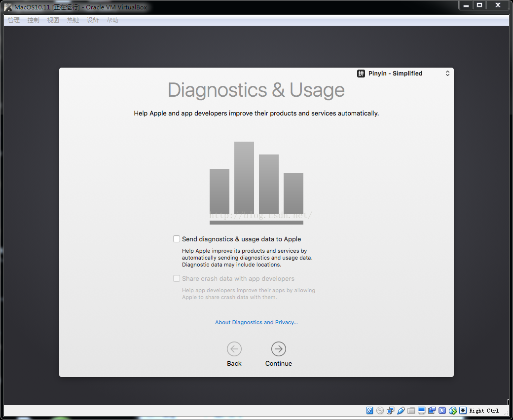Open the Pinyin - Simplified input source dropdown
The image size is (513, 420).
[x=403, y=74]
